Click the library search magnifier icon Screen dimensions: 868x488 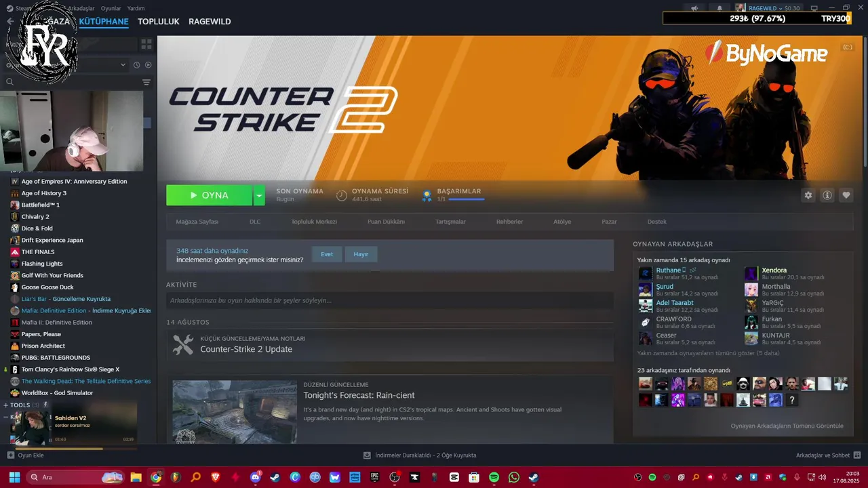click(x=9, y=82)
